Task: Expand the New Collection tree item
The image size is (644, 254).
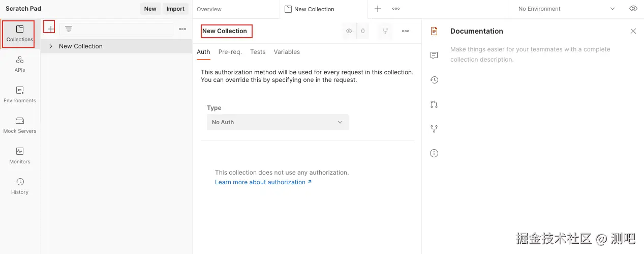Action: coord(51,46)
